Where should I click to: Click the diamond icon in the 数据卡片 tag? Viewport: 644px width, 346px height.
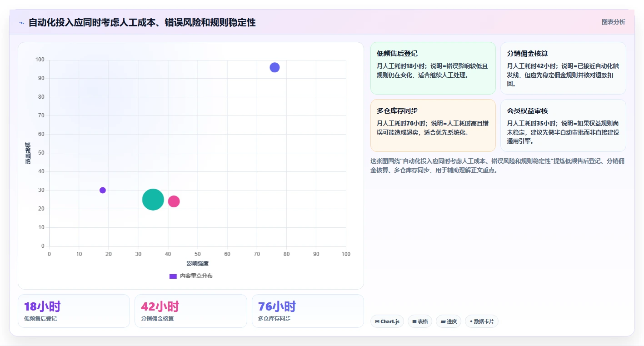[x=471, y=321]
